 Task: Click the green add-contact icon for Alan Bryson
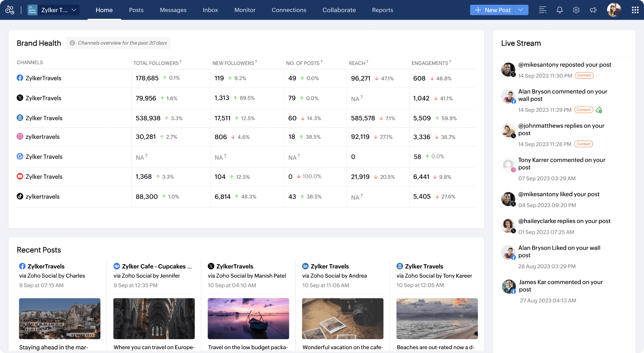(x=599, y=110)
